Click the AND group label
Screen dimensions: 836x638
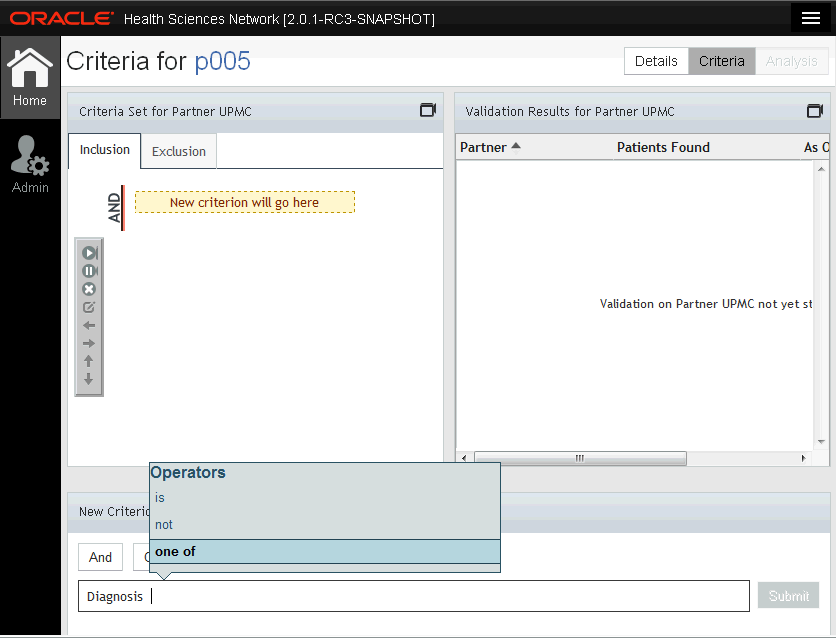pyautogui.click(x=115, y=208)
